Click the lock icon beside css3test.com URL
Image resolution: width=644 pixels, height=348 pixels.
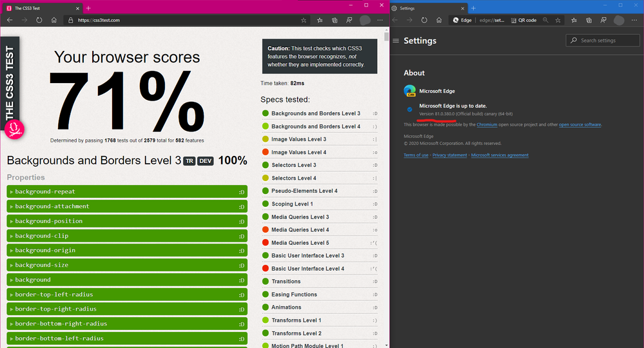71,20
